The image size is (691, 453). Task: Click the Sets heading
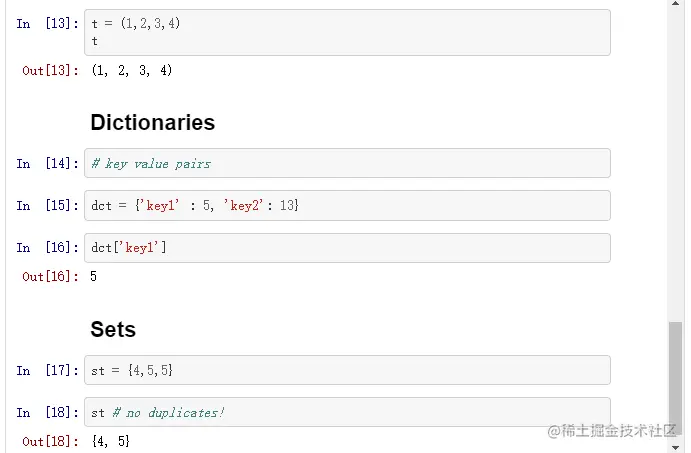pos(113,330)
